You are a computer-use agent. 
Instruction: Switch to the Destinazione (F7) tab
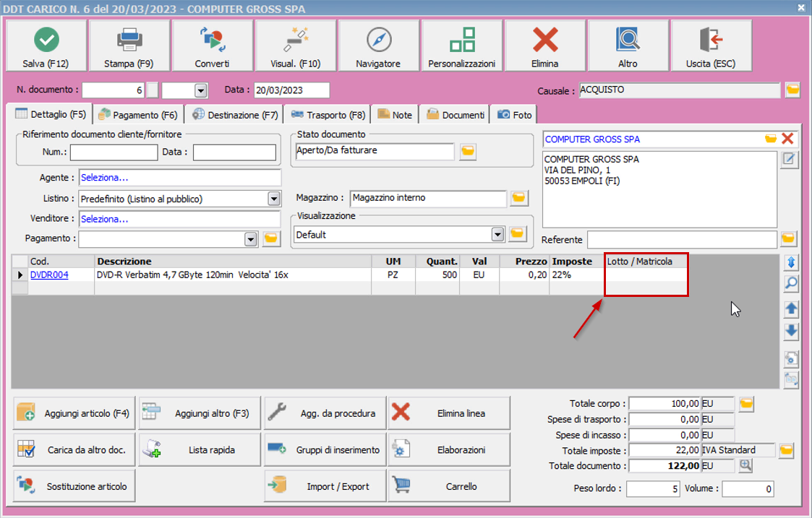click(235, 115)
